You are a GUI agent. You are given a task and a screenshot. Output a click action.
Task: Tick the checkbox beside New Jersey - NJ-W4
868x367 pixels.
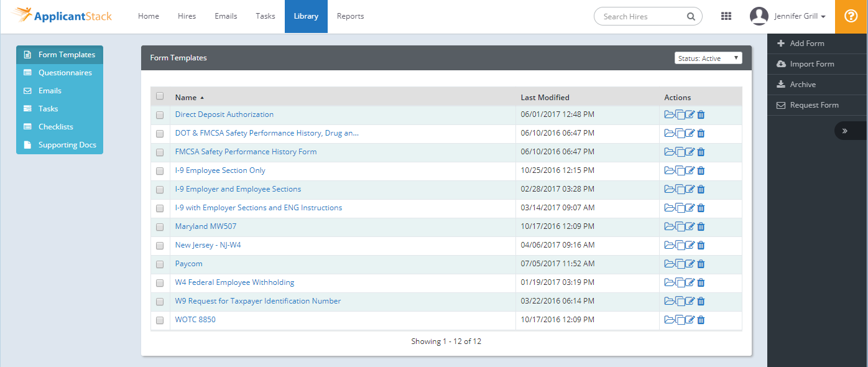tap(160, 245)
